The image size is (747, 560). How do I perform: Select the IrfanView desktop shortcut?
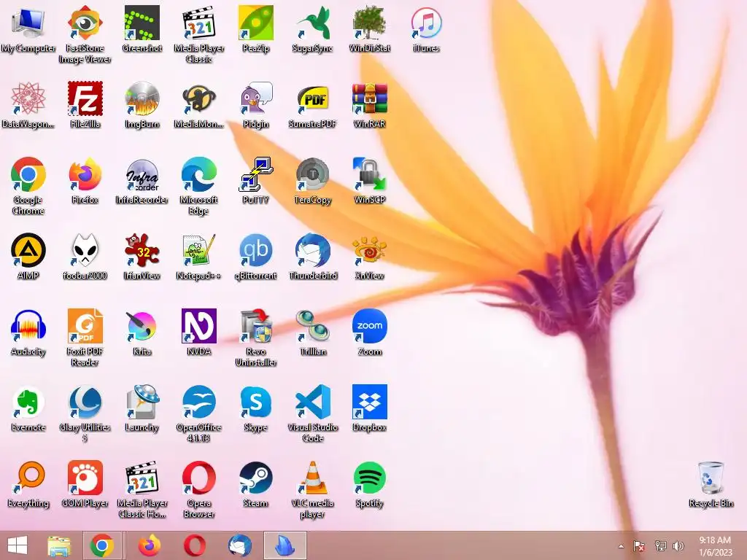pos(142,250)
